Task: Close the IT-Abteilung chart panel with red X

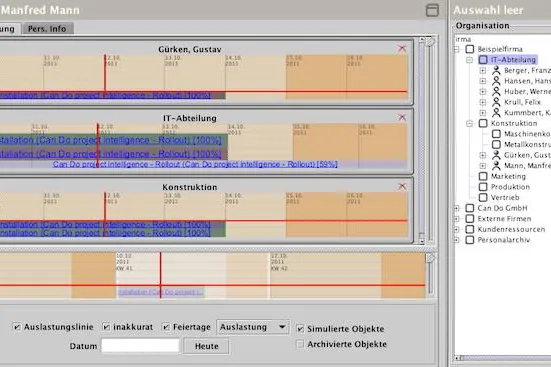Action: click(402, 117)
